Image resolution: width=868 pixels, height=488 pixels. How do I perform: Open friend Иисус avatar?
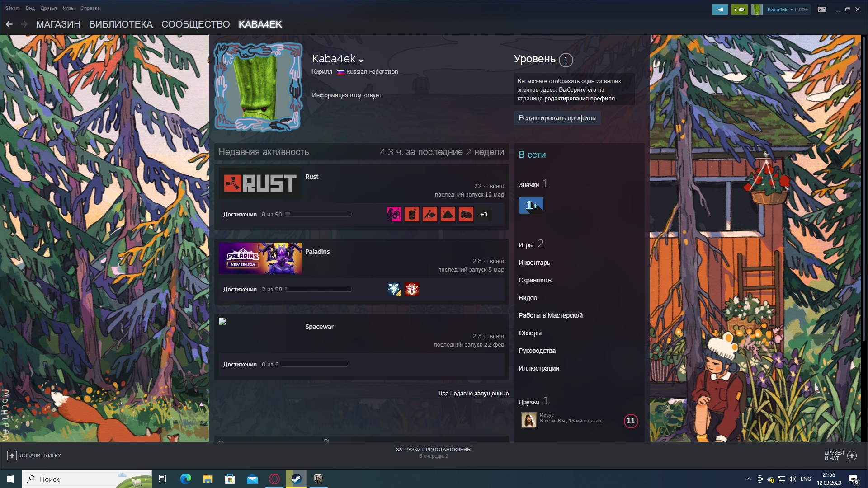click(528, 420)
